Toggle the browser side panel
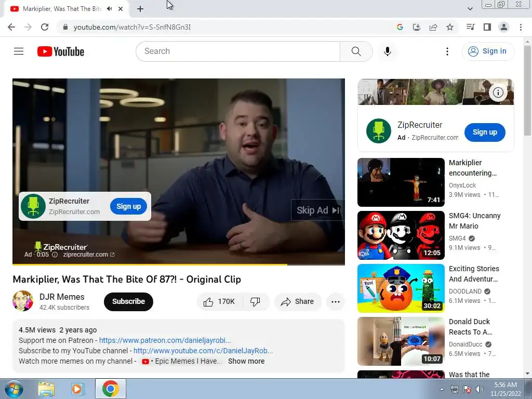 [487, 27]
